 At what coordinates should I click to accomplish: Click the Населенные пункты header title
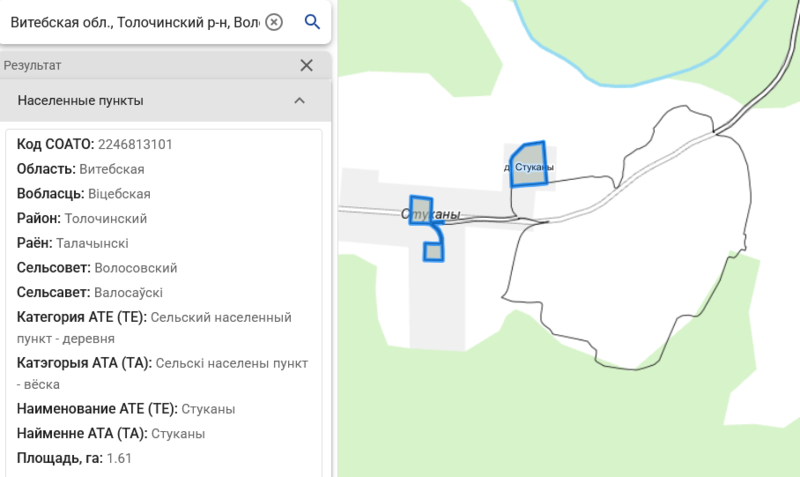80,101
